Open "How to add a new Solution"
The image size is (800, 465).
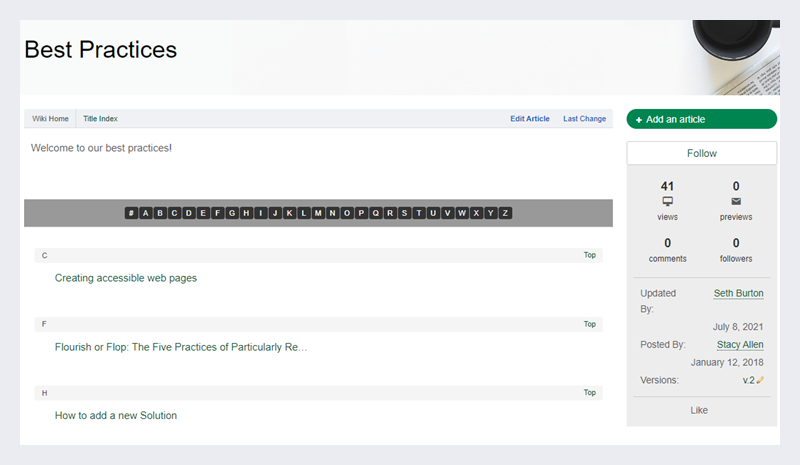point(116,415)
